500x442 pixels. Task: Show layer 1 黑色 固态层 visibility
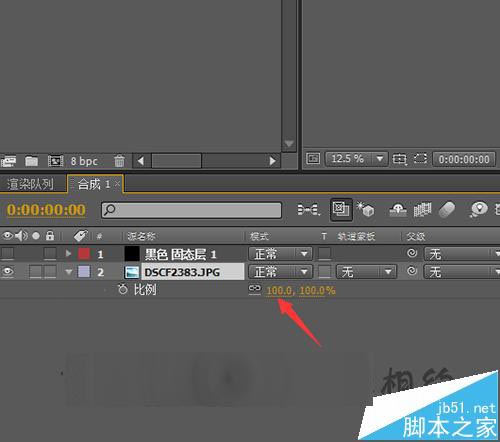point(7,254)
